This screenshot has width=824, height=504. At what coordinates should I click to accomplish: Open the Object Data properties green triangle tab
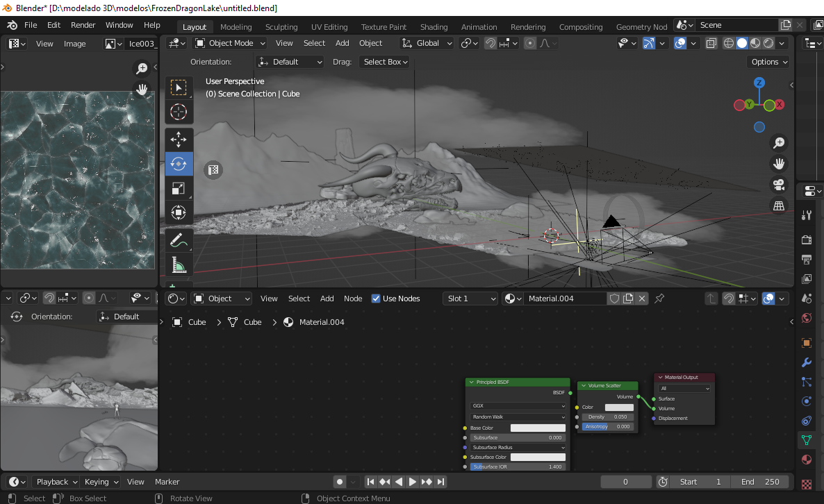[807, 440]
